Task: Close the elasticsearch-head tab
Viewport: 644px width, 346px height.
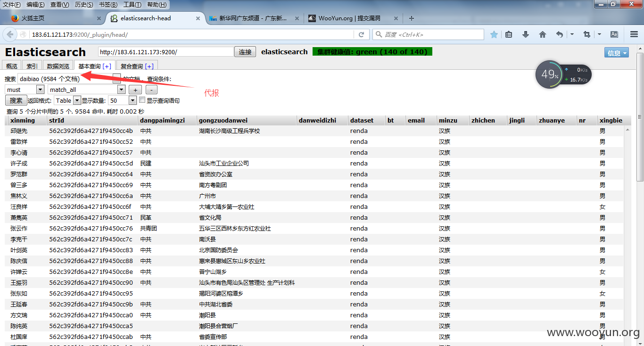Action: pos(198,18)
